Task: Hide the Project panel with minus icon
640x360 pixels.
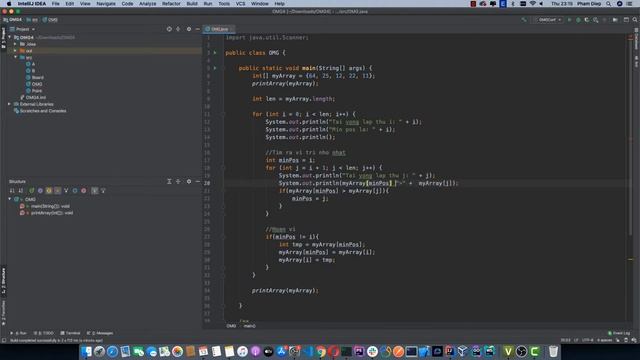Action: click(198, 29)
